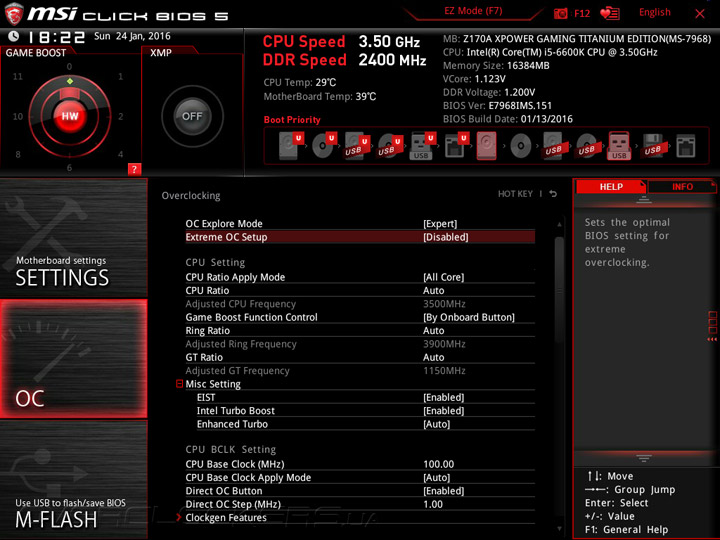This screenshot has width=720, height=540.
Task: Edit CPU Base Clock 100.00 value
Action: click(x=439, y=464)
